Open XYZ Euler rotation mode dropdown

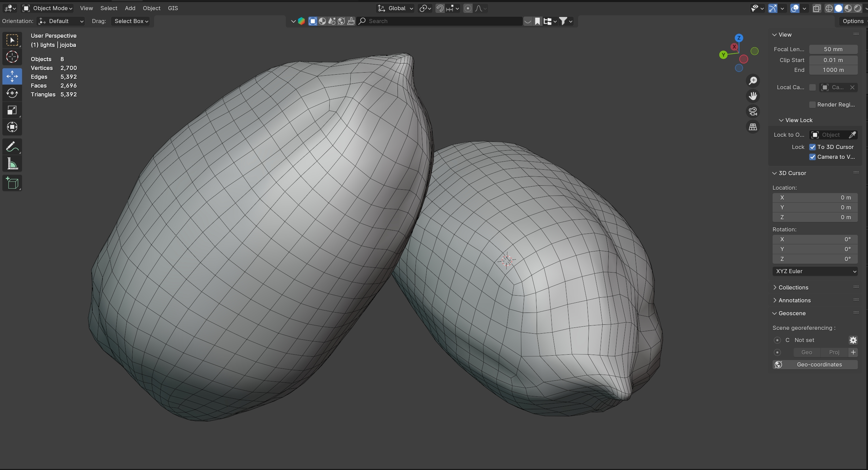click(x=815, y=271)
